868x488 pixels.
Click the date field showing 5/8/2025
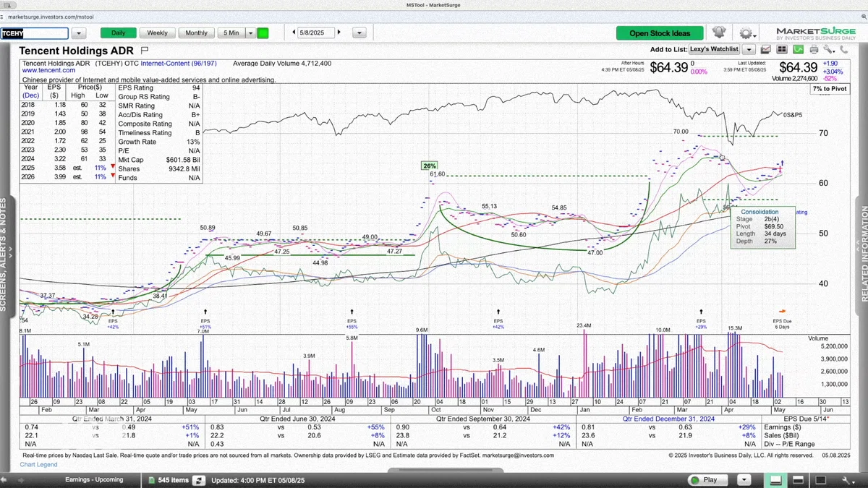(317, 33)
